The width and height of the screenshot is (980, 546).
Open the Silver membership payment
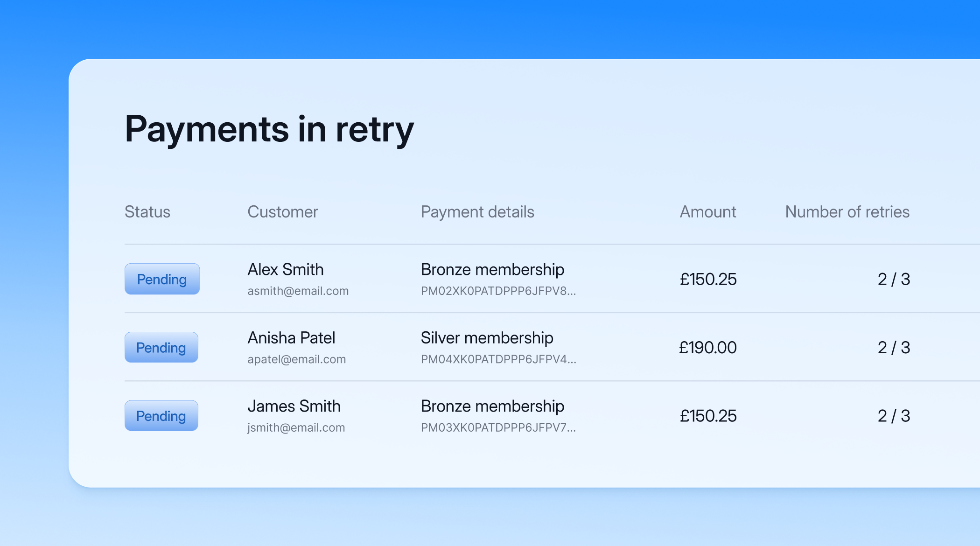pos(487,338)
